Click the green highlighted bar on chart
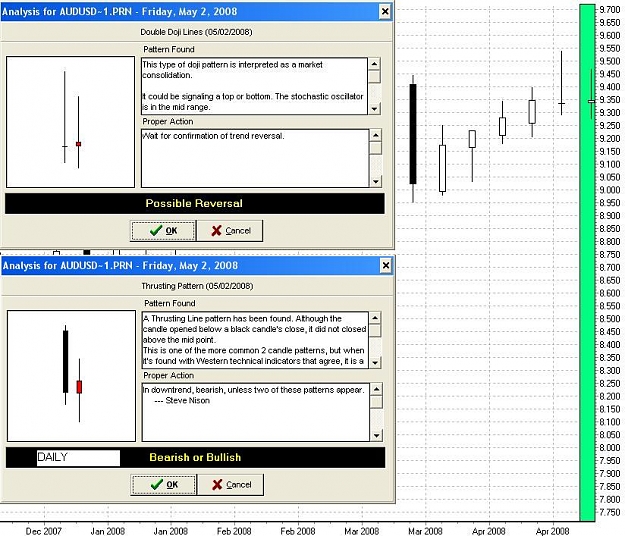This screenshot has width=625, height=536. tap(587, 262)
